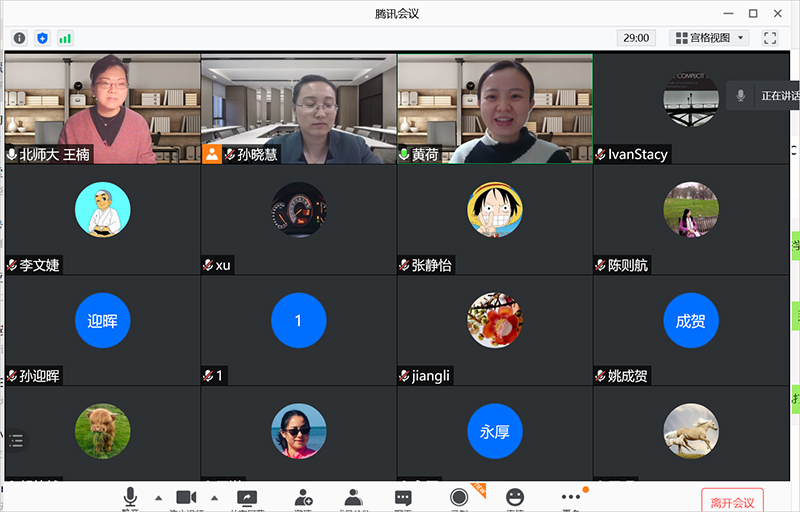
Task: Check the green network signal icon
Action: click(65, 38)
